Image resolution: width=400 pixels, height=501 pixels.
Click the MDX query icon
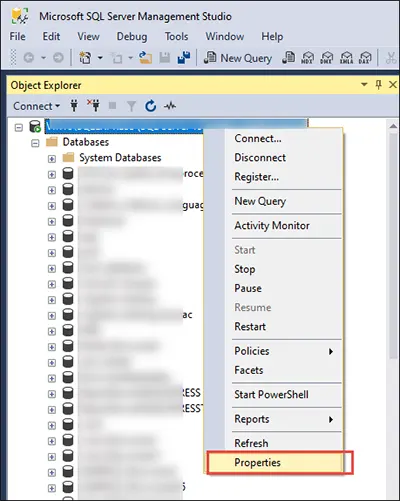coord(307,58)
